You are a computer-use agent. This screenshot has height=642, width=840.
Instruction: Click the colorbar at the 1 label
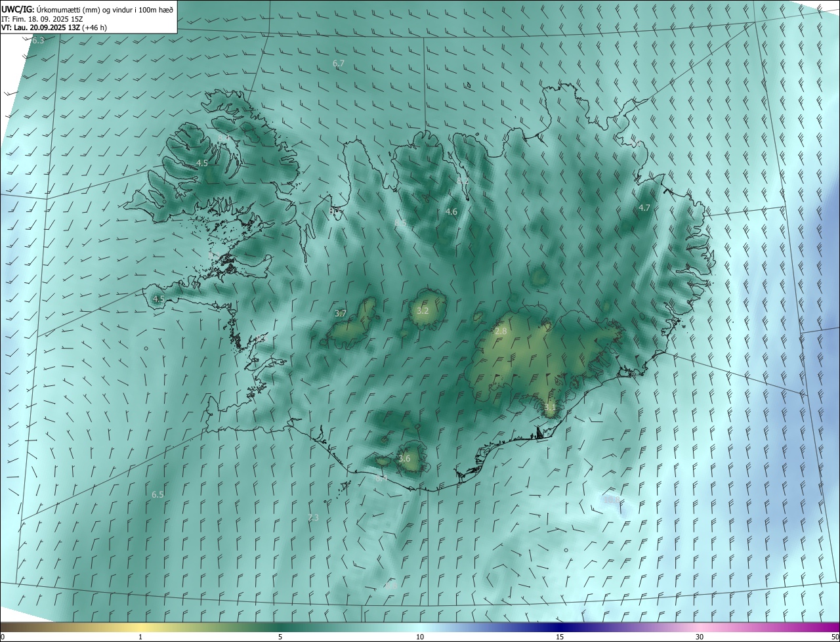point(140,637)
